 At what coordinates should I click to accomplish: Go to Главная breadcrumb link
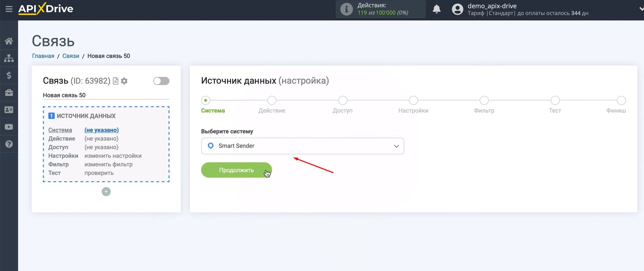(x=43, y=56)
